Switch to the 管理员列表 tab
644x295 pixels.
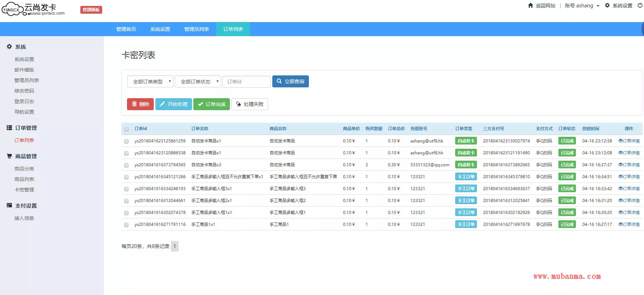coord(197,29)
